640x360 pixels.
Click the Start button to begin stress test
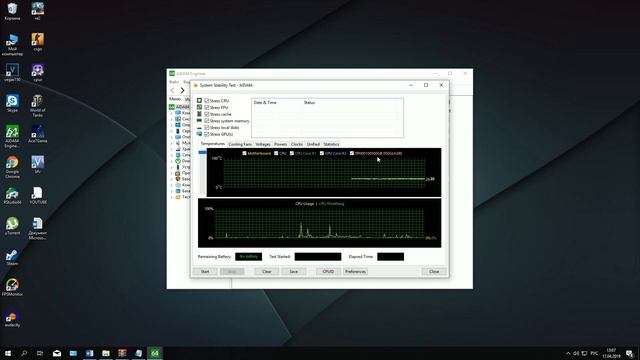(x=205, y=271)
